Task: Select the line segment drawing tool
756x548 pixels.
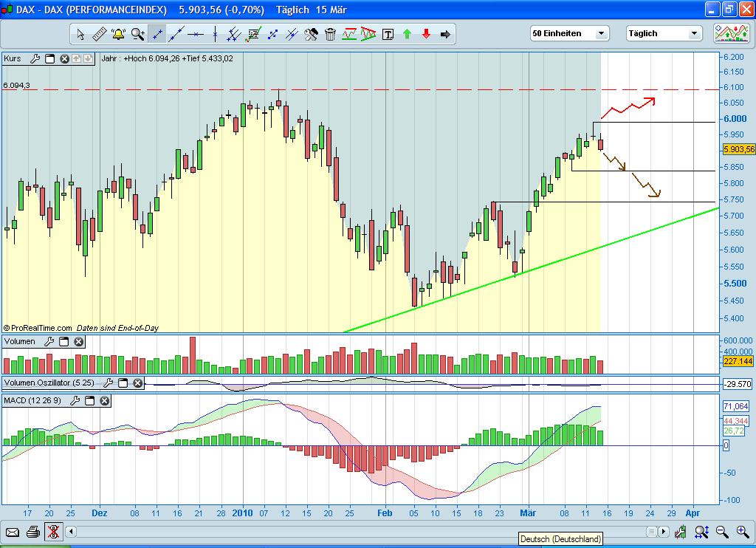Action: [x=157, y=34]
